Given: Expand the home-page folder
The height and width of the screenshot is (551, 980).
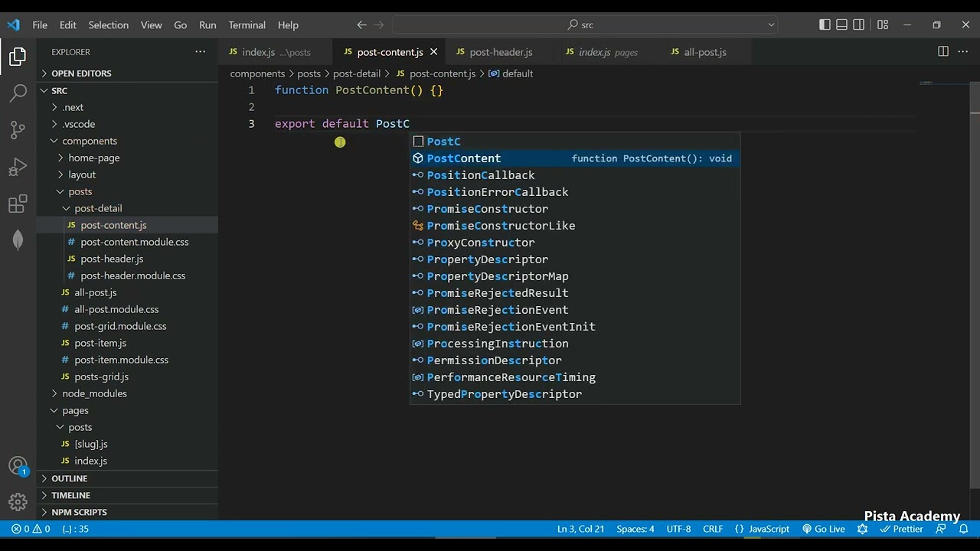Looking at the screenshot, I should tap(127, 158).
